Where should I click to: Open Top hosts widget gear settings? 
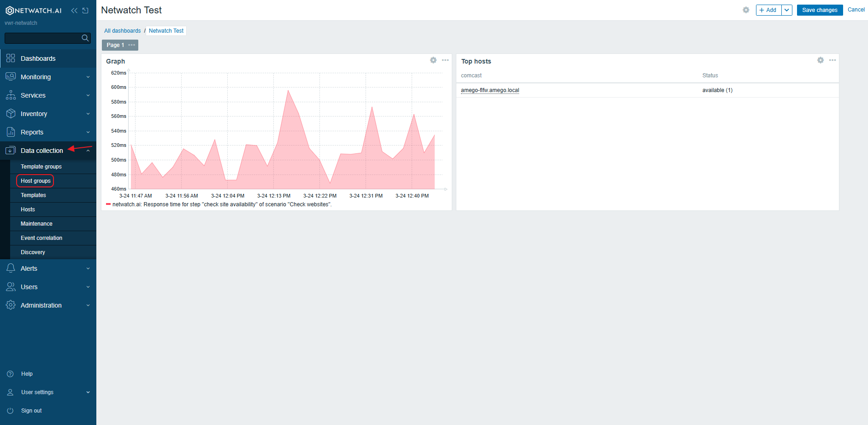(820, 60)
